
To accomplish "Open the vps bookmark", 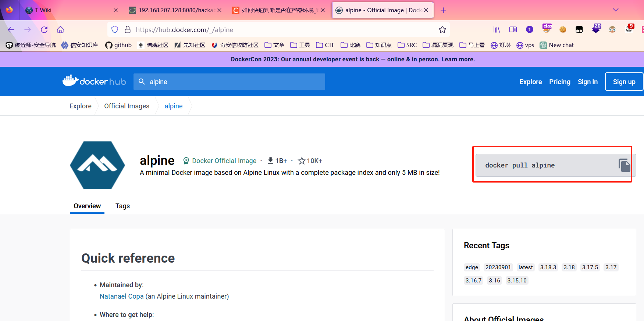I will click(525, 45).
